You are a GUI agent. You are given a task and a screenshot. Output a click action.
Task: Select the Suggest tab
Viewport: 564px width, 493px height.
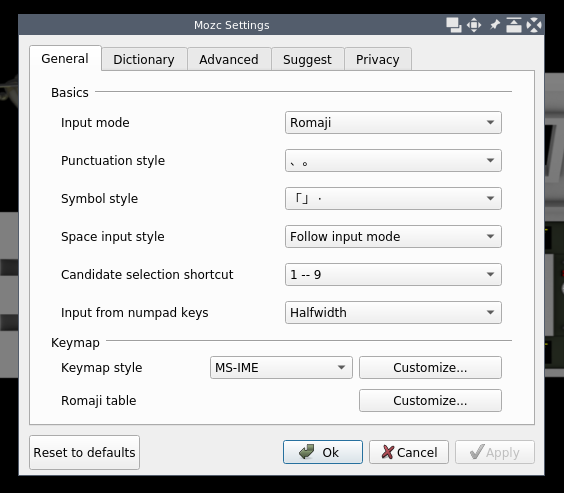(x=307, y=59)
